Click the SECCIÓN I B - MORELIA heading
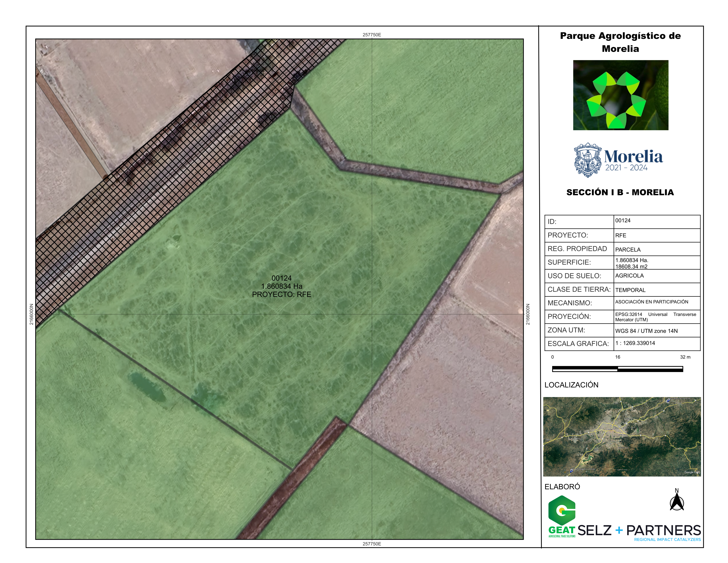728x563 pixels. coord(620,193)
